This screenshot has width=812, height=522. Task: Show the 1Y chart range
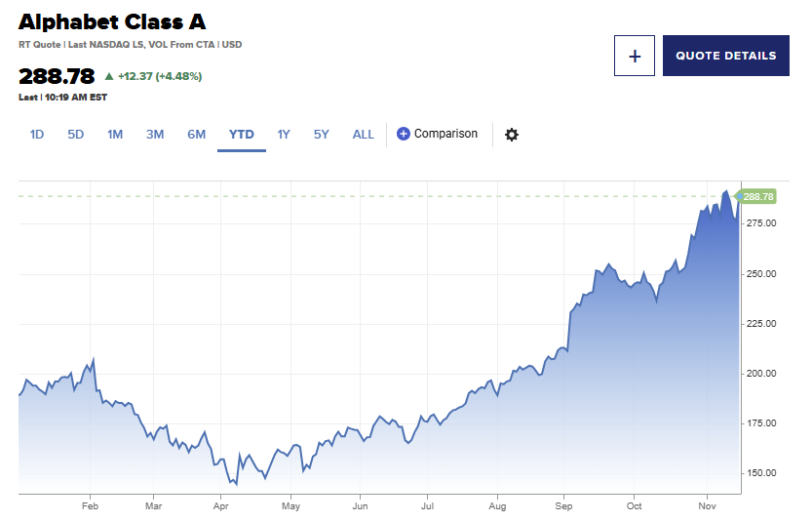(x=284, y=135)
